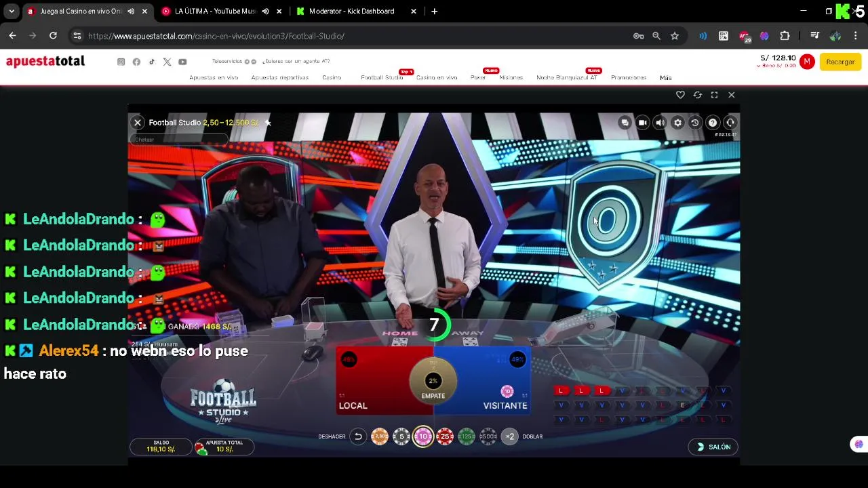Select the 5 grey chip
This screenshot has width=868, height=488.
401,436
